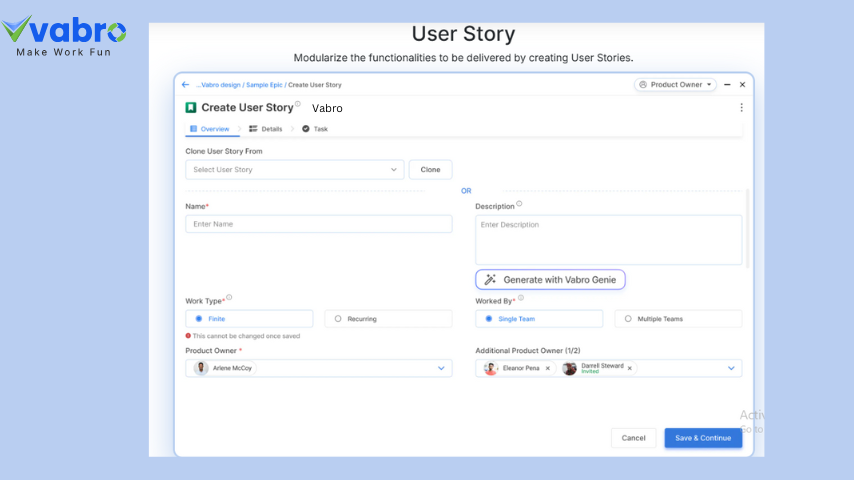Click the "Additional Product Owner (1/2)" label
The image size is (854, 480).
(x=528, y=351)
